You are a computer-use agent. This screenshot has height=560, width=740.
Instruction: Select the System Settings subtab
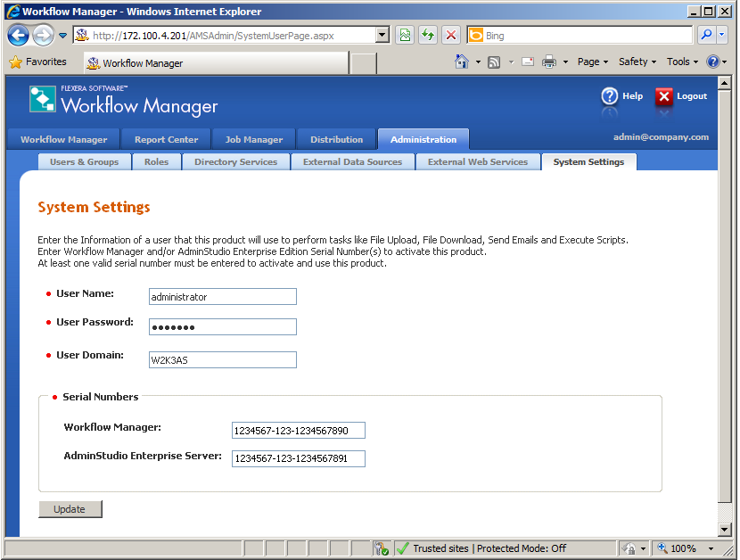[588, 162]
